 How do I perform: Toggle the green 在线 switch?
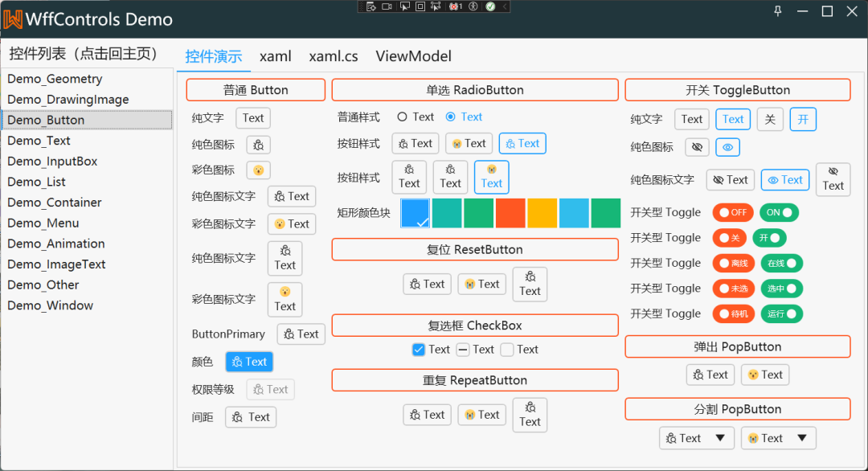781,264
